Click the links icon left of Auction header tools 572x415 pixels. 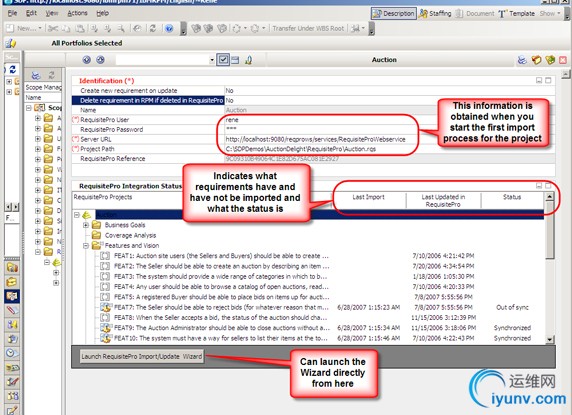(x=522, y=60)
